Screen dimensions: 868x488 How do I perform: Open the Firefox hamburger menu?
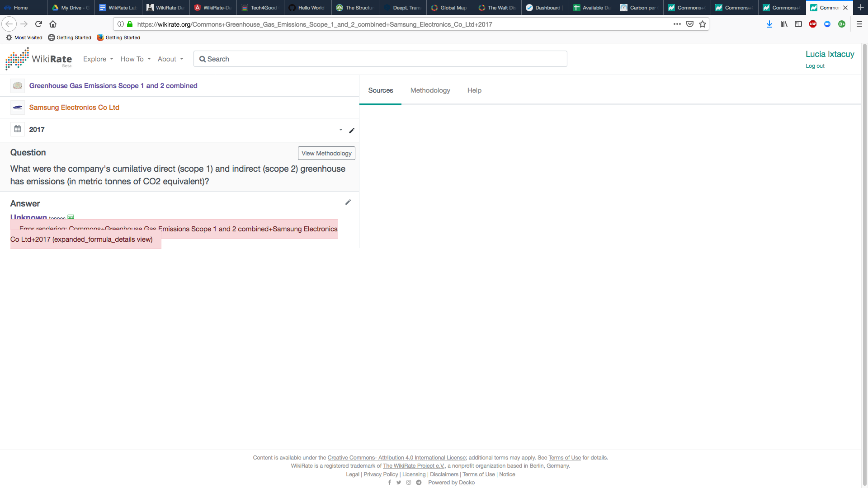(x=859, y=24)
